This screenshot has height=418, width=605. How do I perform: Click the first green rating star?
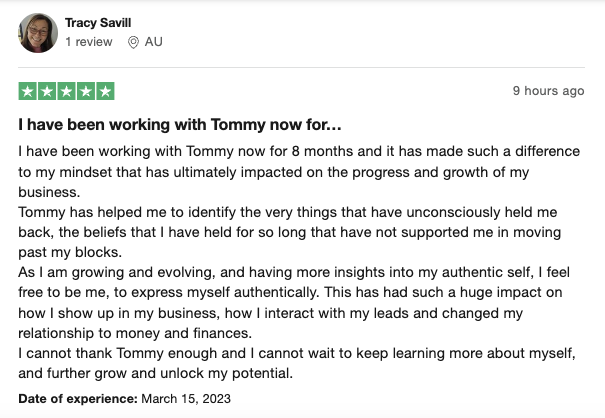click(27, 91)
